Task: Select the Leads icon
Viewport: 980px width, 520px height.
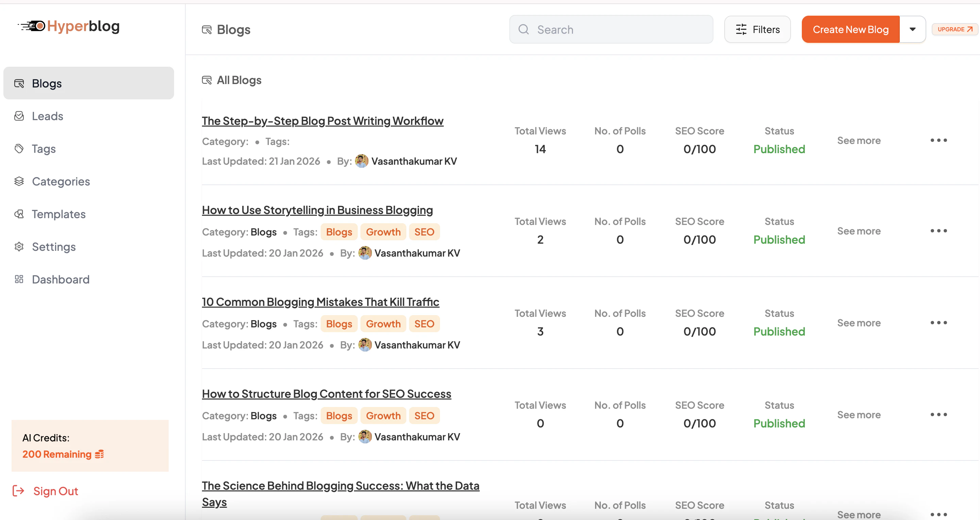Action: (19, 116)
